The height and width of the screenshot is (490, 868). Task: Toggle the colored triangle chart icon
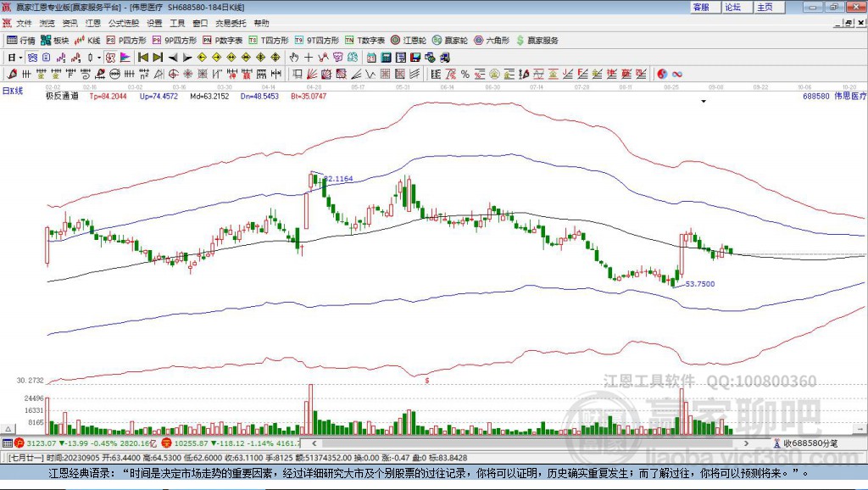point(125,58)
